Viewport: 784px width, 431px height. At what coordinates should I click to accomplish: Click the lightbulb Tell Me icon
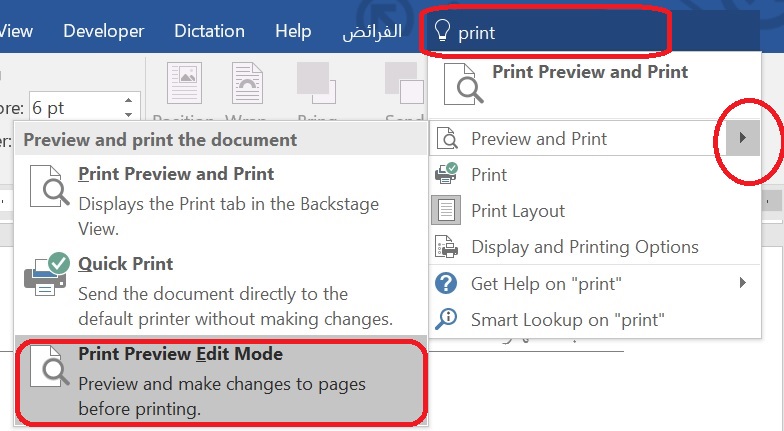442,31
